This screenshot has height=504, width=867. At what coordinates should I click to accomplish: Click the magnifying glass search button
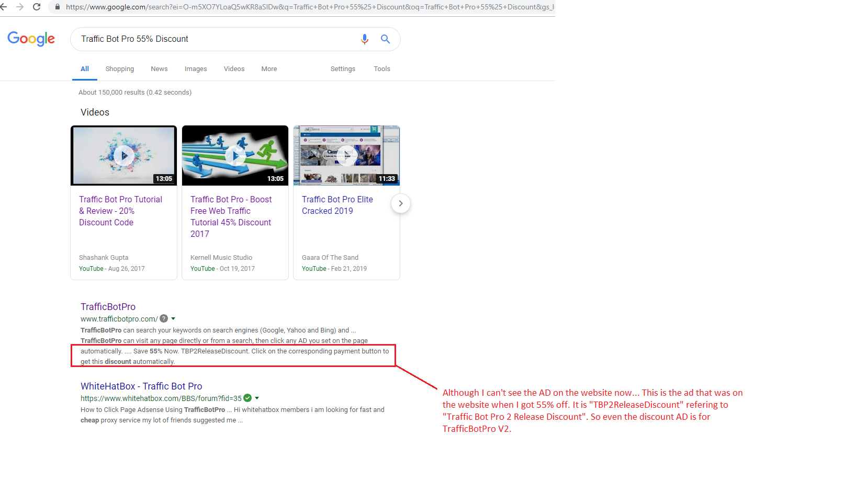click(385, 39)
